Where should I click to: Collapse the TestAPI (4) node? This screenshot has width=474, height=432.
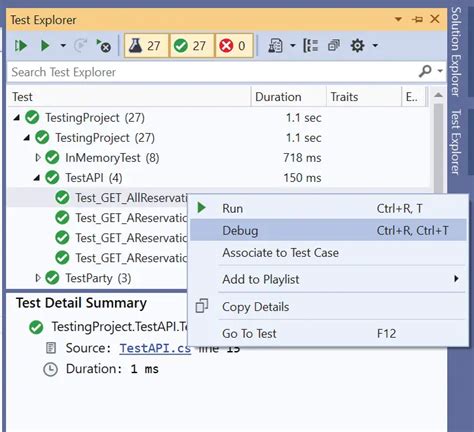coord(37,178)
